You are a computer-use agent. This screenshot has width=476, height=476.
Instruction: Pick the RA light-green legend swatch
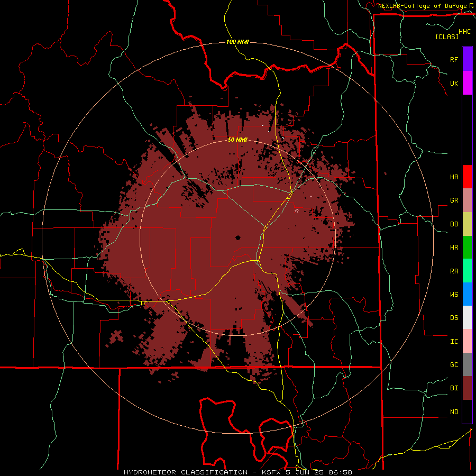(x=467, y=271)
